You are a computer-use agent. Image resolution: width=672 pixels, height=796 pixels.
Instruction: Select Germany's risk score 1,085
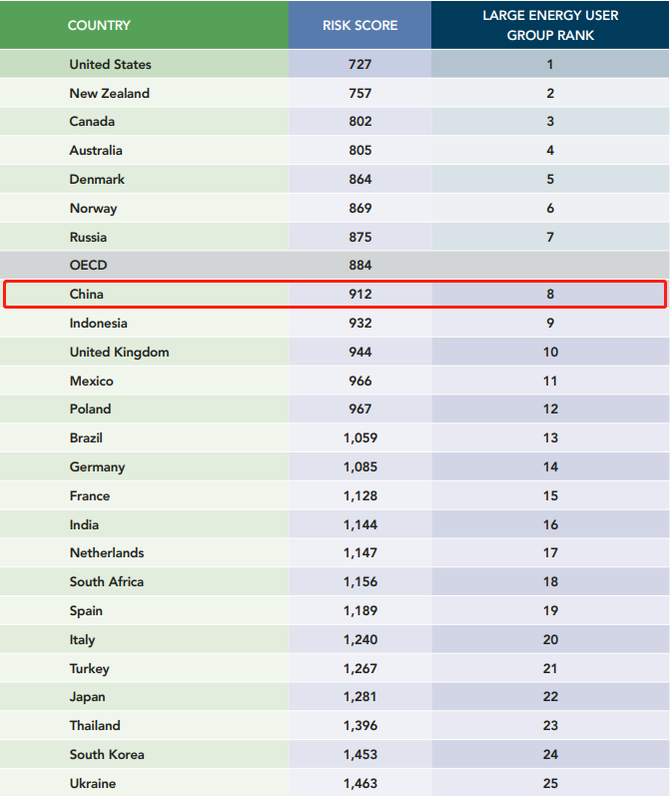click(360, 466)
